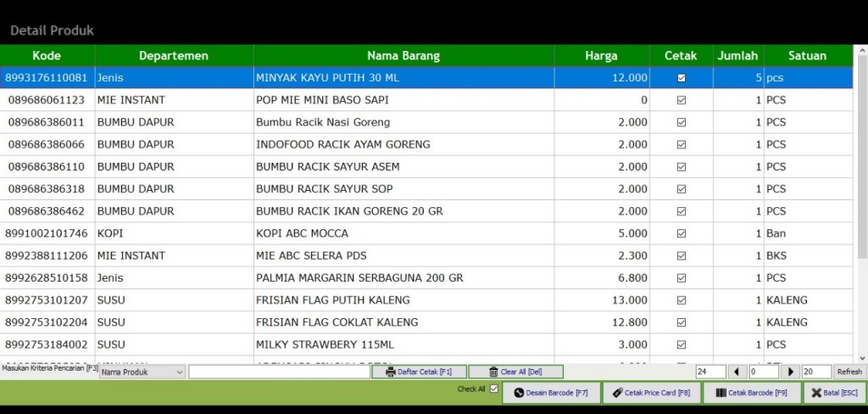Toggle Cetak for Bumbu Racik Nasi Goreng
The width and height of the screenshot is (868, 414).
[x=682, y=122]
